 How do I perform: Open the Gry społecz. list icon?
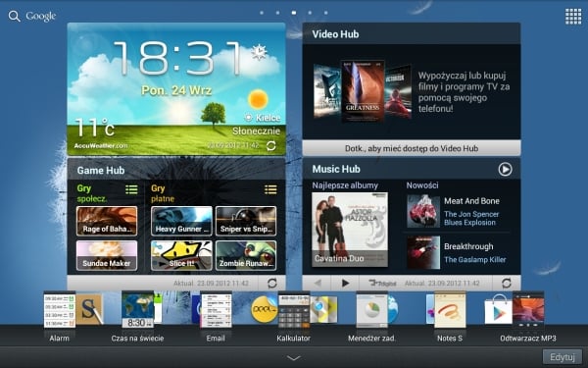131,189
